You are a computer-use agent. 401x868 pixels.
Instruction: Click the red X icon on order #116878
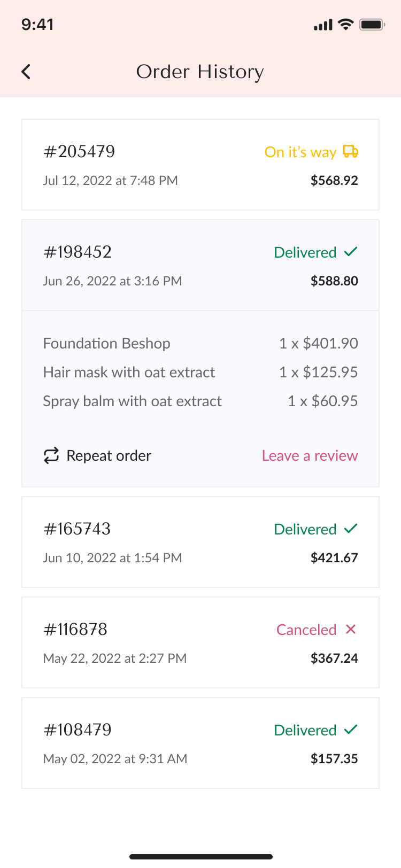[351, 629]
